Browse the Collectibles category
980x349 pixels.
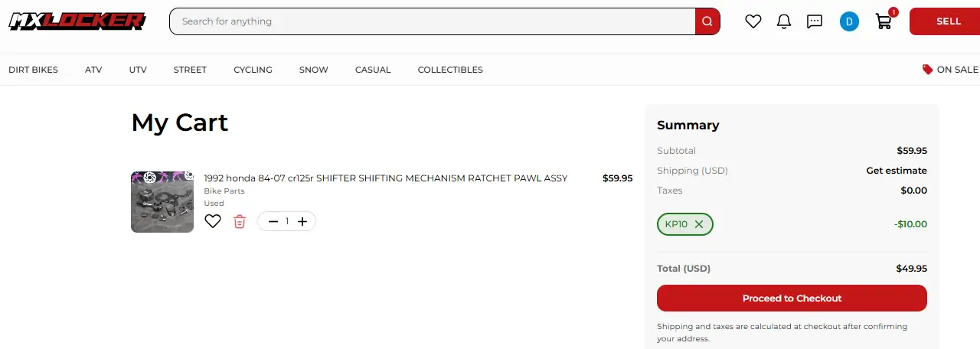(x=450, y=70)
